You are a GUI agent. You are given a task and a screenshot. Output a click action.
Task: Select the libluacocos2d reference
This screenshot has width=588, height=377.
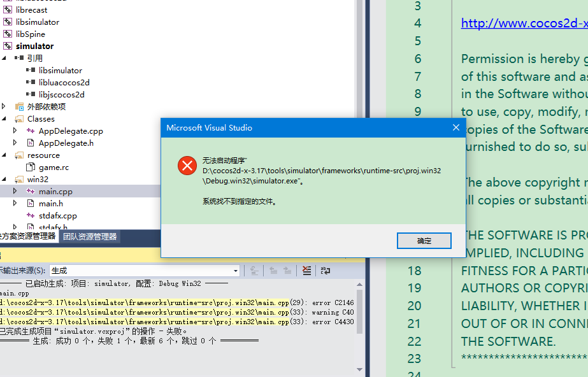pos(64,82)
